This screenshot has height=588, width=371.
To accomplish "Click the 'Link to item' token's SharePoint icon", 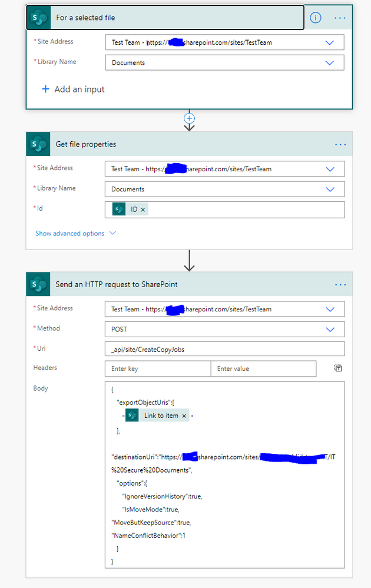I will click(x=132, y=416).
